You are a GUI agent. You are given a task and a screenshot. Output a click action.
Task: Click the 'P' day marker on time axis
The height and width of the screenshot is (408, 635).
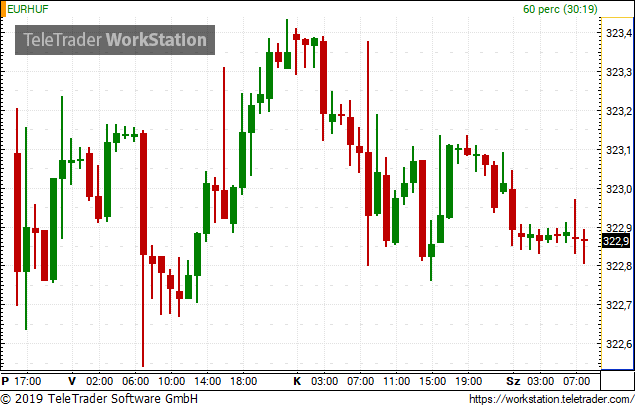tap(5, 381)
